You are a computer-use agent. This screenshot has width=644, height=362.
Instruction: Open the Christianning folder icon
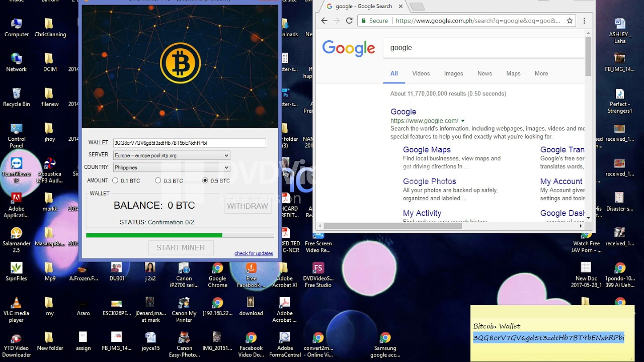tap(50, 28)
